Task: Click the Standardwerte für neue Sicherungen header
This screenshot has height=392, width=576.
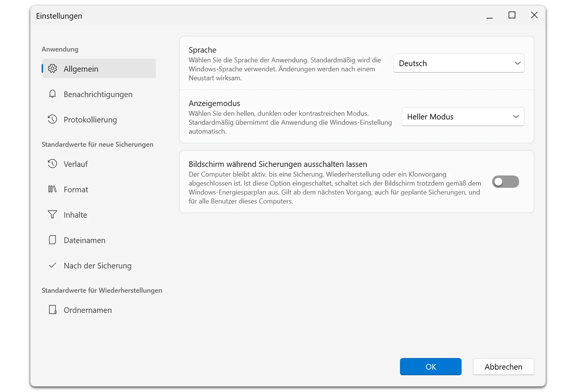Action: [97, 144]
